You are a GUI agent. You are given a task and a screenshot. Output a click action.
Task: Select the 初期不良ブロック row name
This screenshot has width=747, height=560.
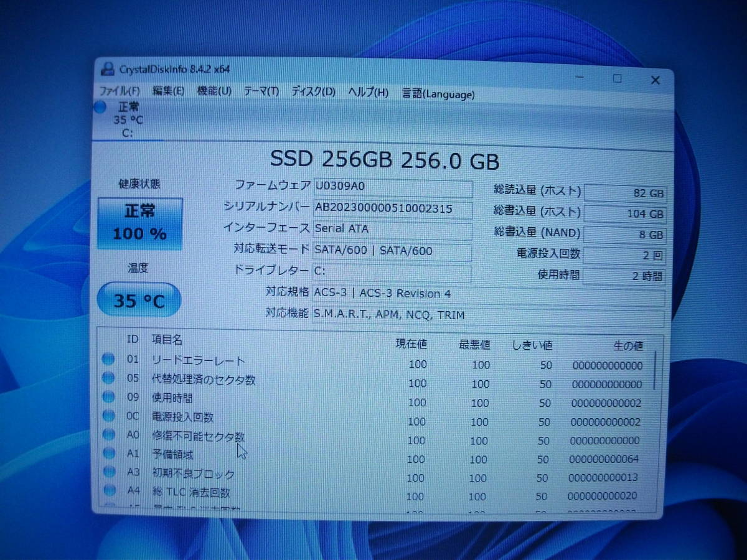click(194, 474)
